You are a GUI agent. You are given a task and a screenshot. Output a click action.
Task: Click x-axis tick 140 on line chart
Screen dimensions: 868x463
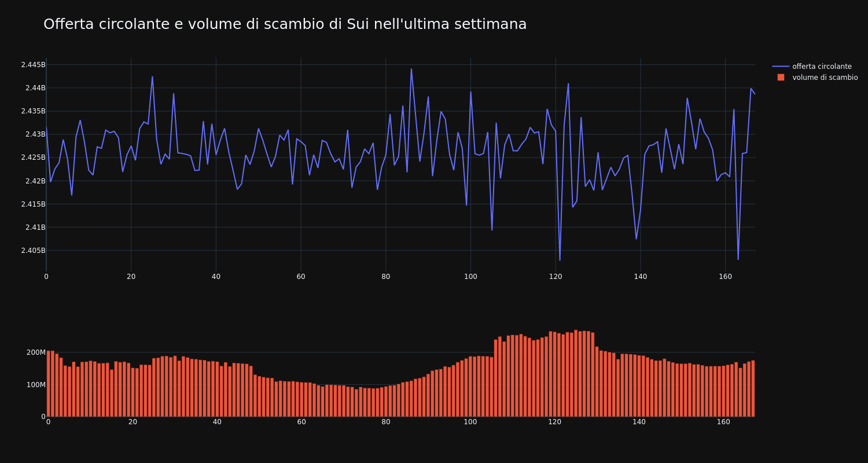641,277
